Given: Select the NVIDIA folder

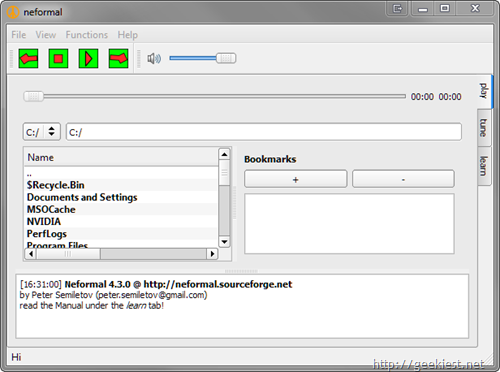Looking at the screenshot, I should pos(121,221).
